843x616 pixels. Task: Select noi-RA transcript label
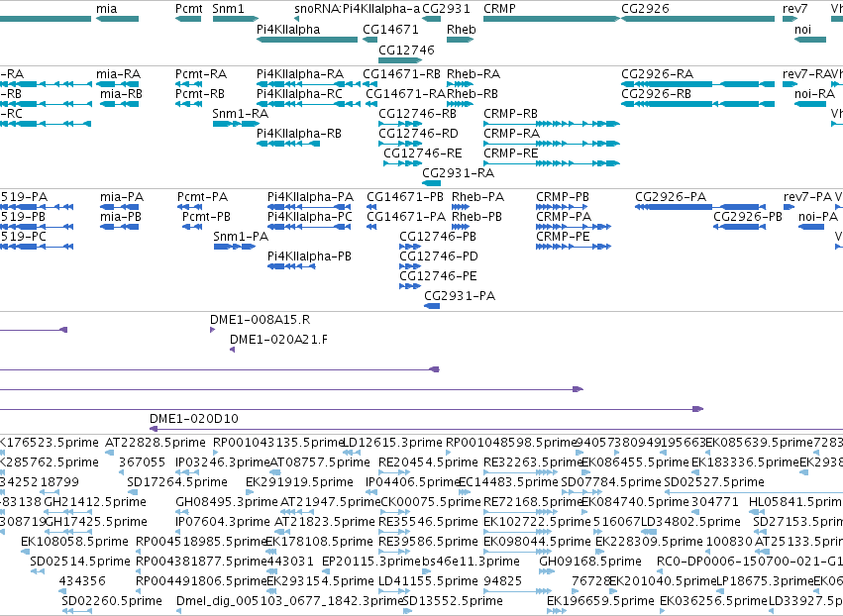815,93
